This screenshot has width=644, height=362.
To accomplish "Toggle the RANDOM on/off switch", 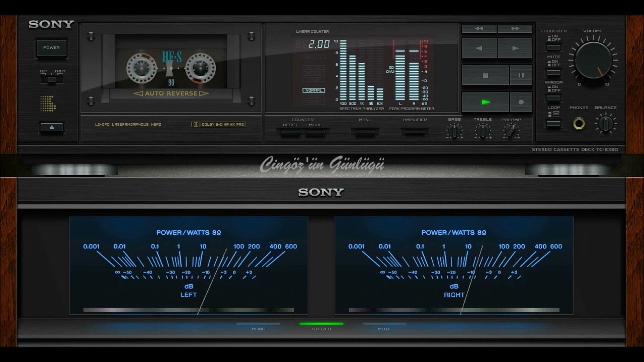I will point(553,98).
